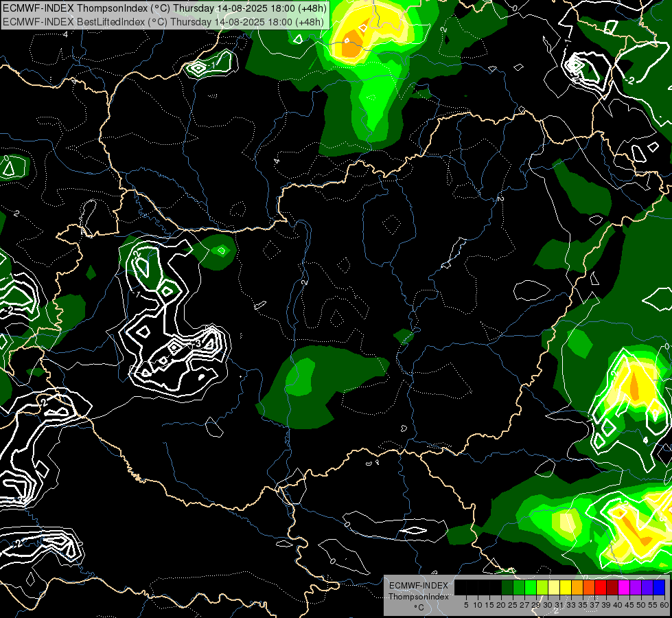Click the medium green 25–27 legend swatch
The image size is (672, 618).
[x=519, y=587]
